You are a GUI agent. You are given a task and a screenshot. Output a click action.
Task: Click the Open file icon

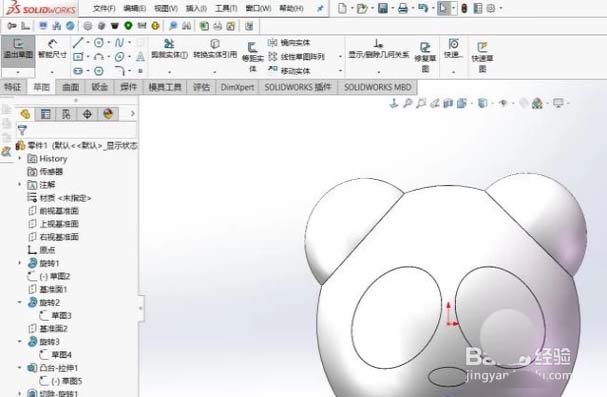[362, 8]
